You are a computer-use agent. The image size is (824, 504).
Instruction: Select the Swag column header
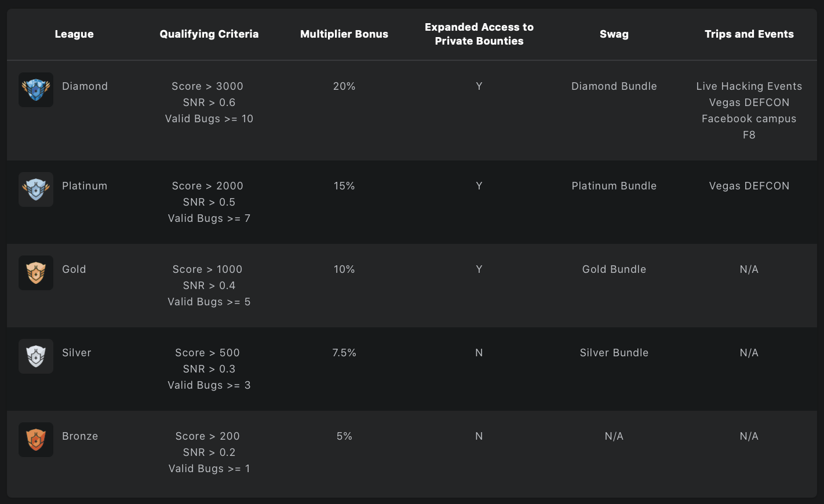tap(614, 34)
